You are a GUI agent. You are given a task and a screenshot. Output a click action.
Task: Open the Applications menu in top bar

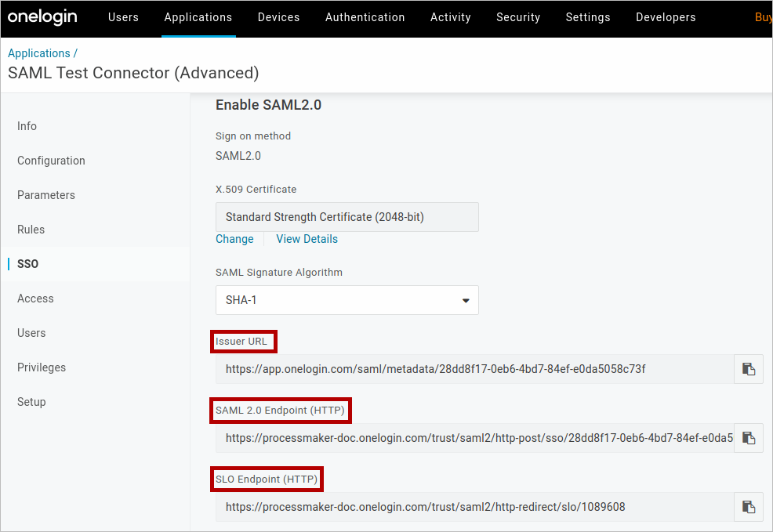(198, 17)
